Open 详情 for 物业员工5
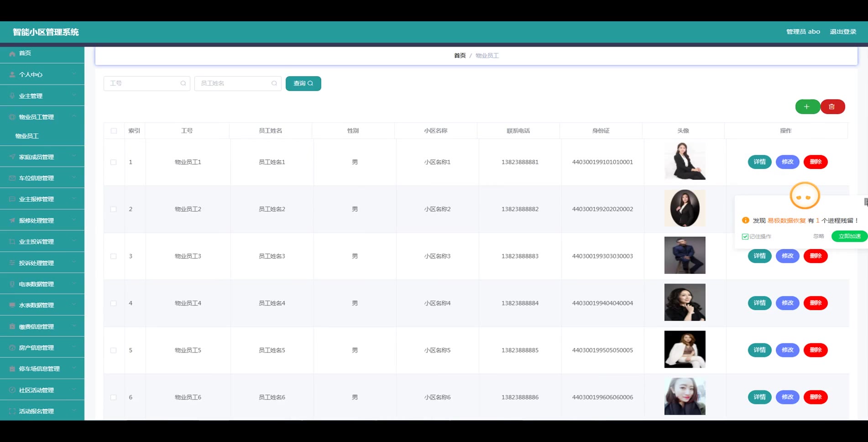Viewport: 868px width, 442px height. coord(759,350)
